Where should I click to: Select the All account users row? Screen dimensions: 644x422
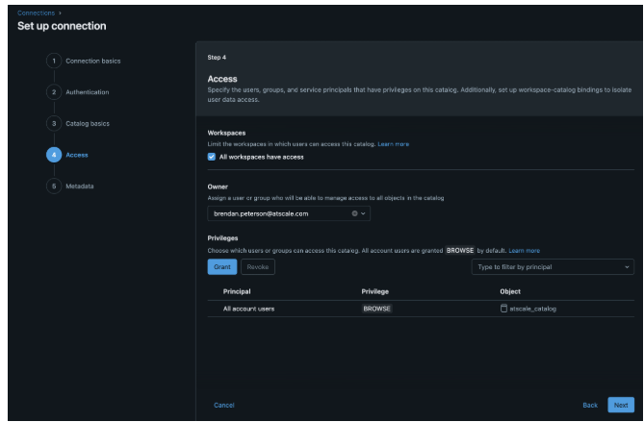pyautogui.click(x=421, y=309)
